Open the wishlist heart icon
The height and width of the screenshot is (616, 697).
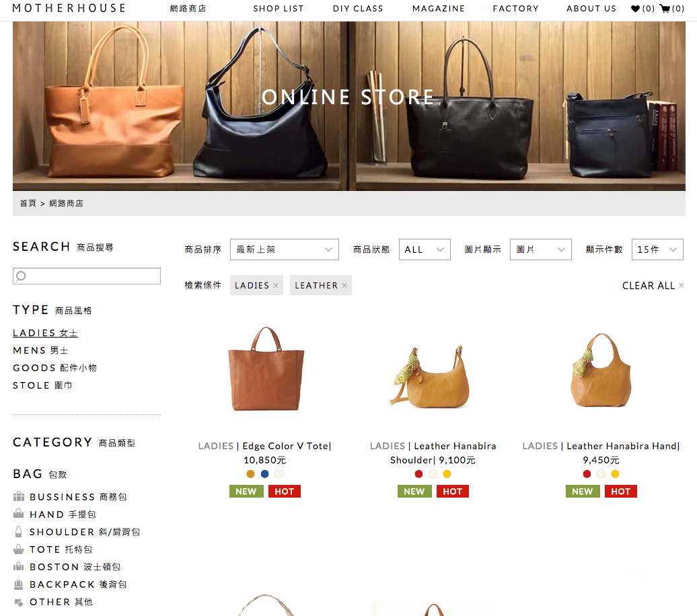pyautogui.click(x=635, y=9)
